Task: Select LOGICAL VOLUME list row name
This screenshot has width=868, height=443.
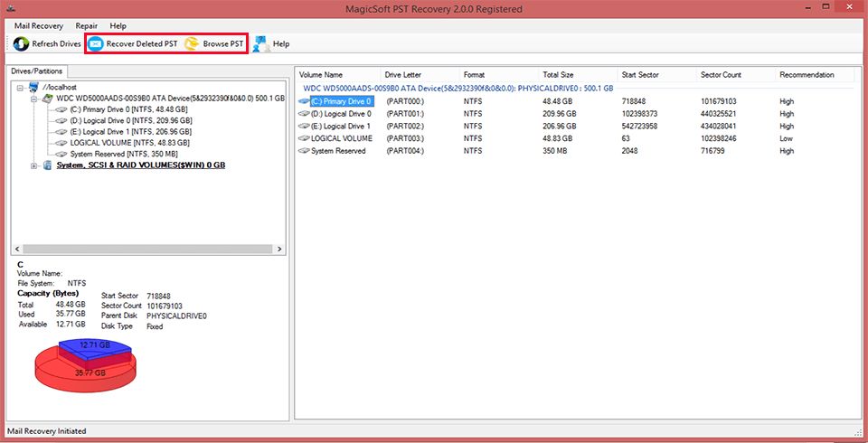Action: click(x=342, y=138)
